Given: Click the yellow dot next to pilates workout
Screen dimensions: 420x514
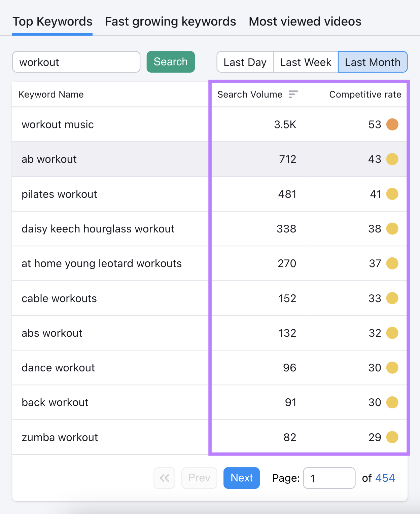Looking at the screenshot, I should 392,194.
